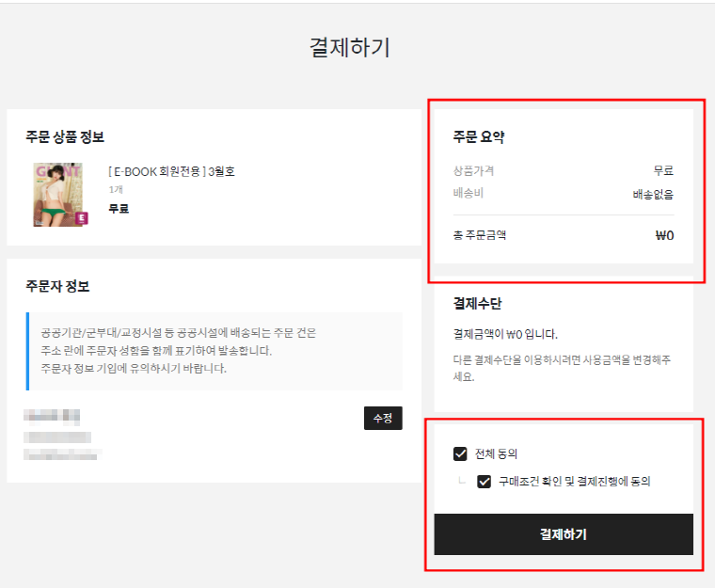Click the 상품가격 label in order summary
Screen dimensions: 715x588
[473, 170]
